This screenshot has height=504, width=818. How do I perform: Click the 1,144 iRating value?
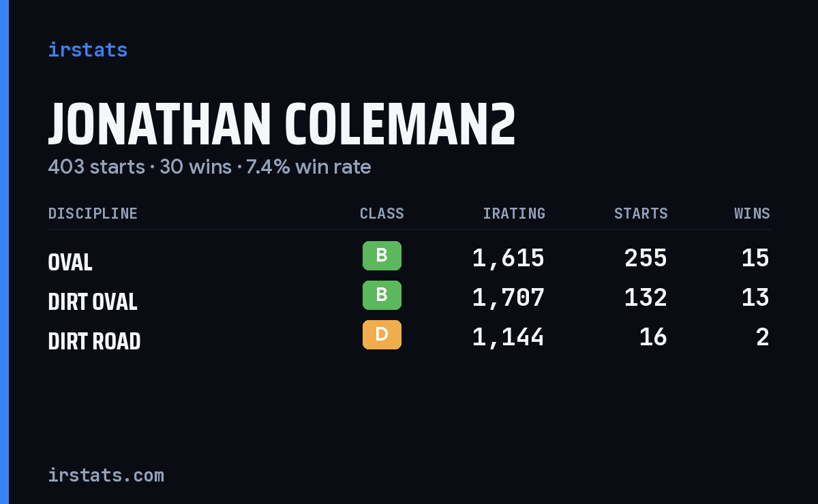click(509, 337)
